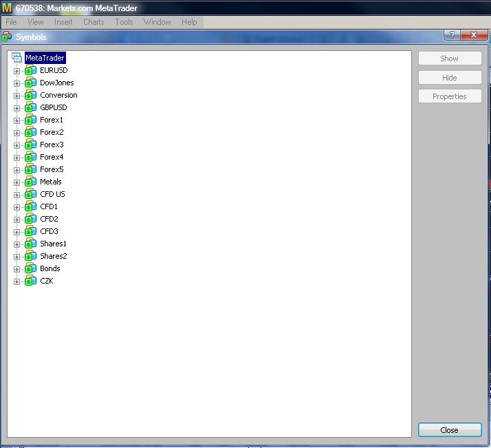This screenshot has height=448, width=491.
Task: Close the Symbols dialog with X
Action: pyautogui.click(x=474, y=35)
